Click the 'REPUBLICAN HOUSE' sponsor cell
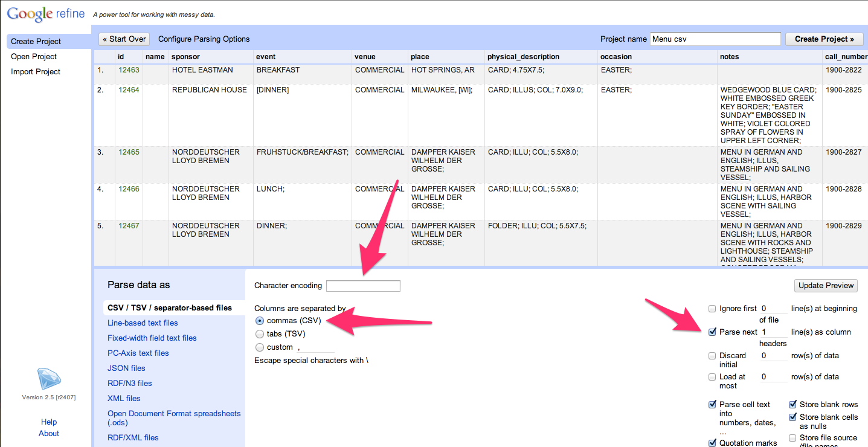 click(210, 90)
